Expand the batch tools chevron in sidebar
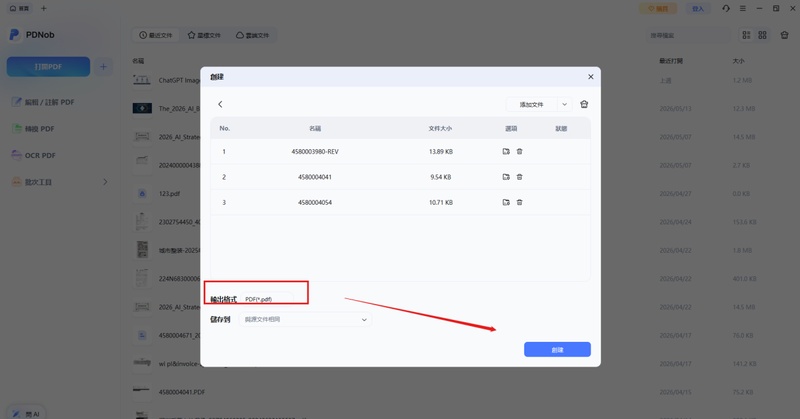Viewport: 800px width, 419px height. click(105, 182)
